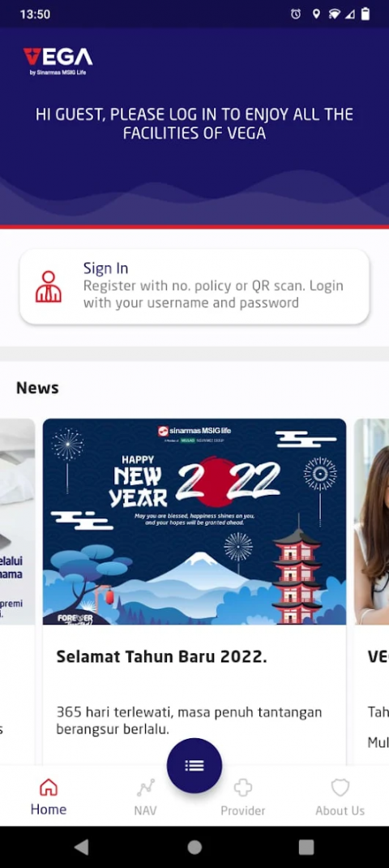Open the recent apps square button
The width and height of the screenshot is (389, 868).
coord(306,847)
